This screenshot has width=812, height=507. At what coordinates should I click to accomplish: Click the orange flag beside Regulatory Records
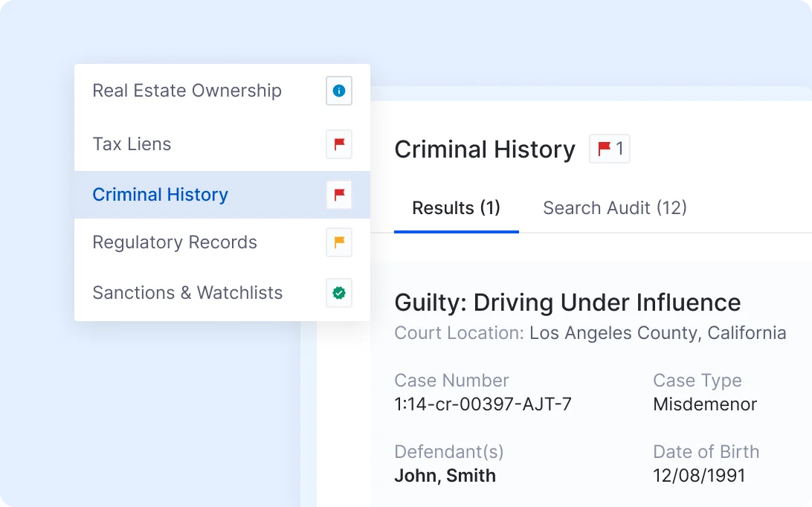pos(339,242)
